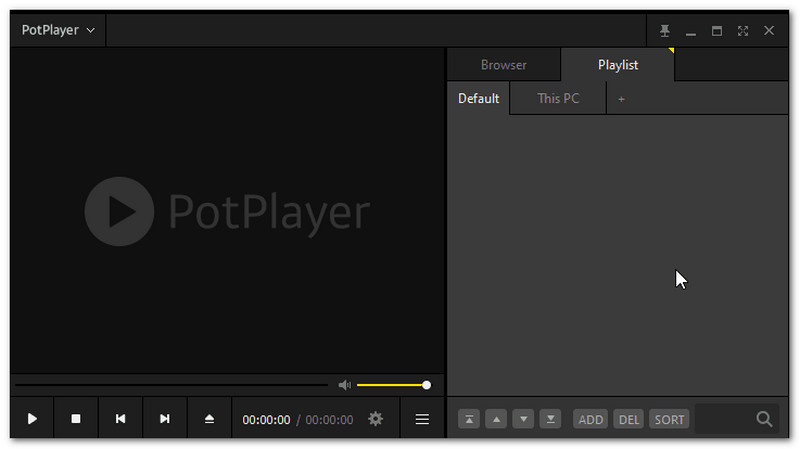The image size is (800, 449).
Task: Maximize the PotPlayer window
Action: point(717,31)
